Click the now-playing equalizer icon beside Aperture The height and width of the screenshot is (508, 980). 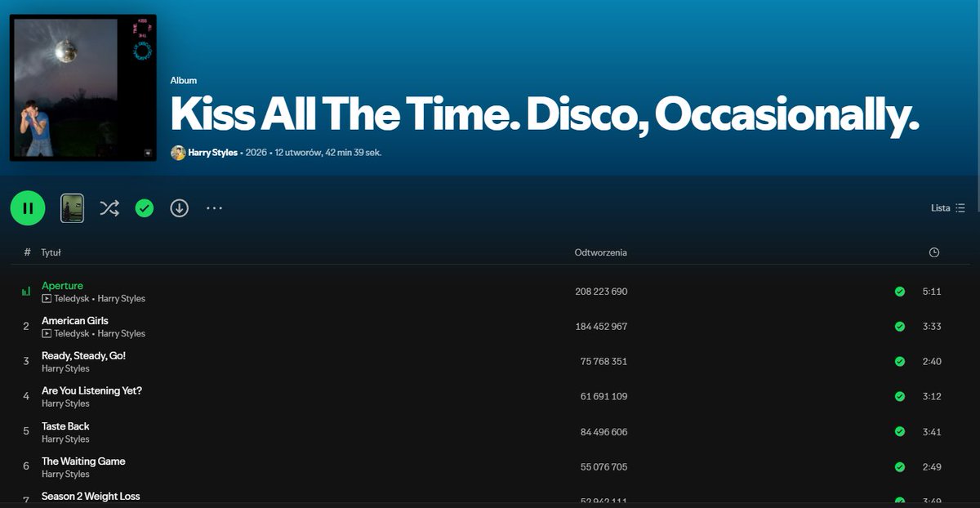pyautogui.click(x=26, y=292)
